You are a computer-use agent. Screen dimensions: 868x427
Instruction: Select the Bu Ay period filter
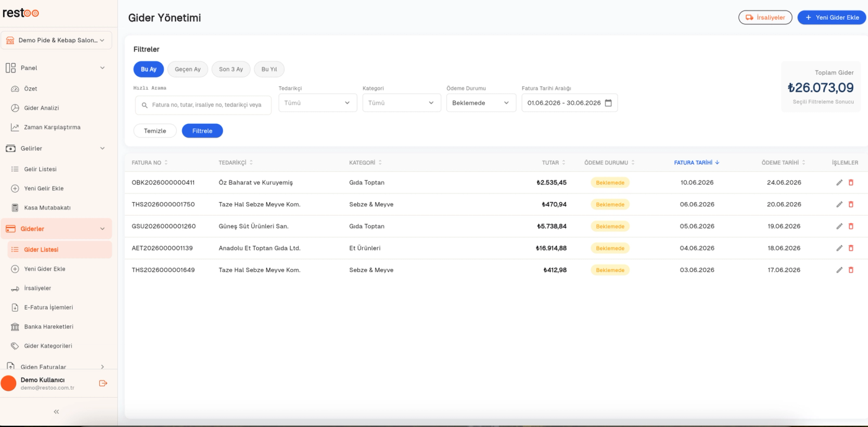tap(149, 69)
